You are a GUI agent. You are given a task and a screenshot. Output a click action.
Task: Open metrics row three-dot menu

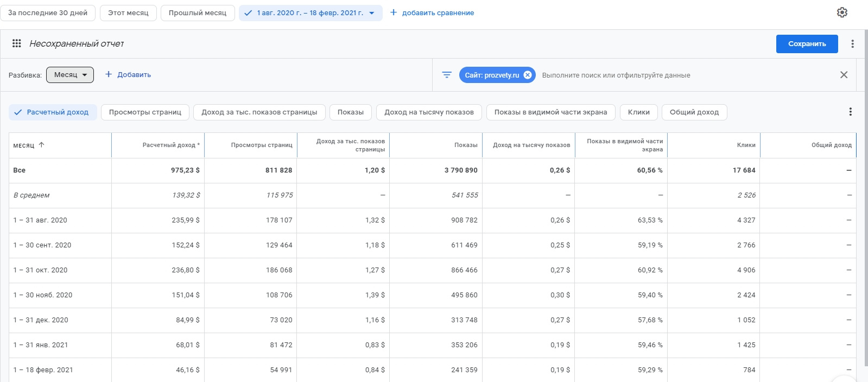tap(850, 112)
